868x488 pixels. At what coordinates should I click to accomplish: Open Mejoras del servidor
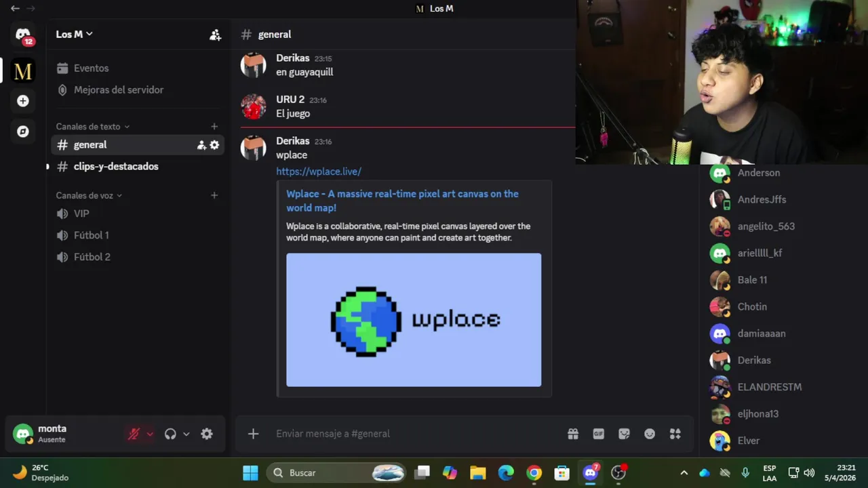pyautogui.click(x=138, y=90)
